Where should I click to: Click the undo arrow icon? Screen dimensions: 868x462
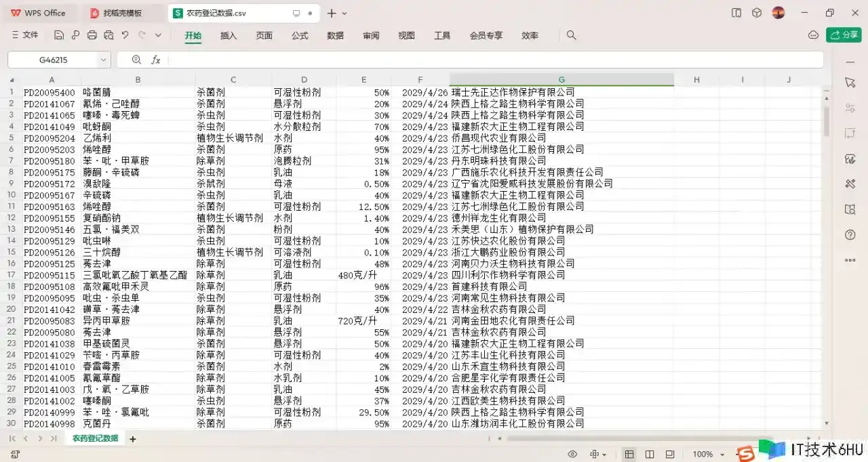(x=125, y=35)
